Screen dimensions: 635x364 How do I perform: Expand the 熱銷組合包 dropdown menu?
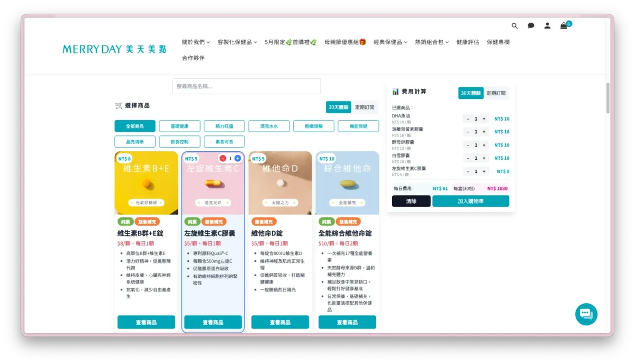click(432, 42)
